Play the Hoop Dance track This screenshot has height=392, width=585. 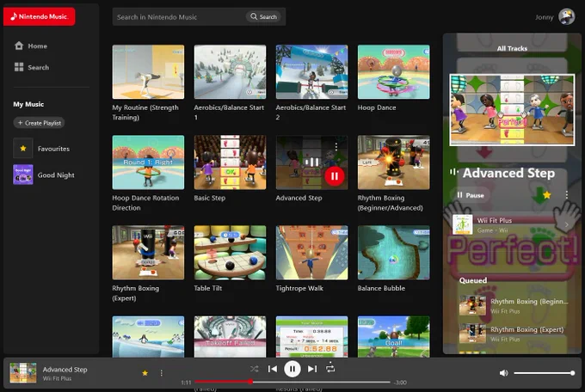[394, 72]
